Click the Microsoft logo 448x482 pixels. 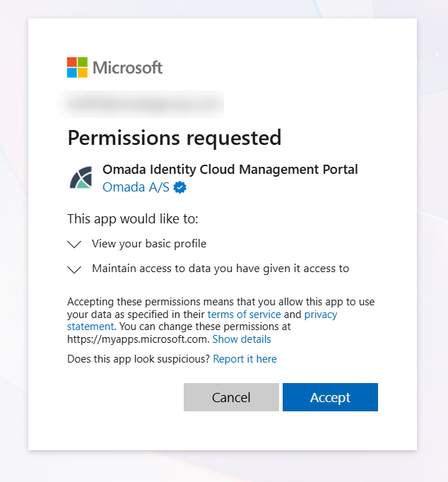(x=114, y=67)
